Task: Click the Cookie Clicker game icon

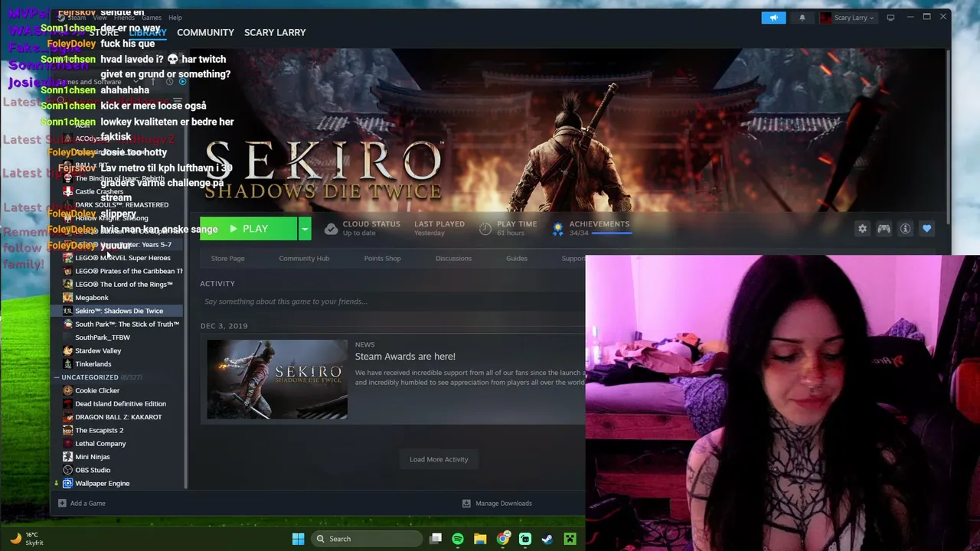Action: 67,390
